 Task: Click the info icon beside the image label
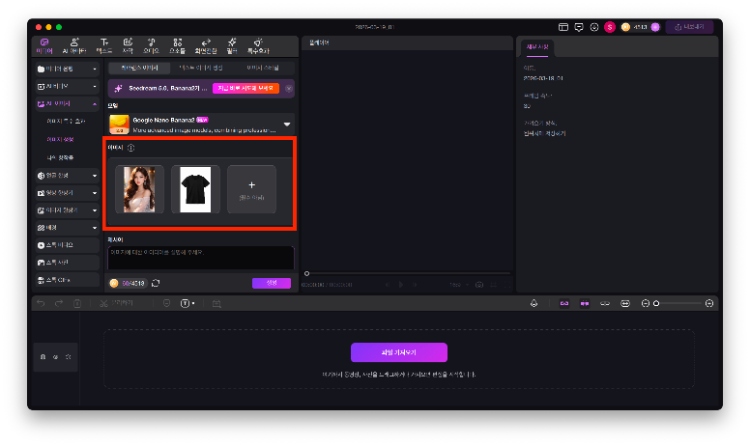[x=131, y=148]
